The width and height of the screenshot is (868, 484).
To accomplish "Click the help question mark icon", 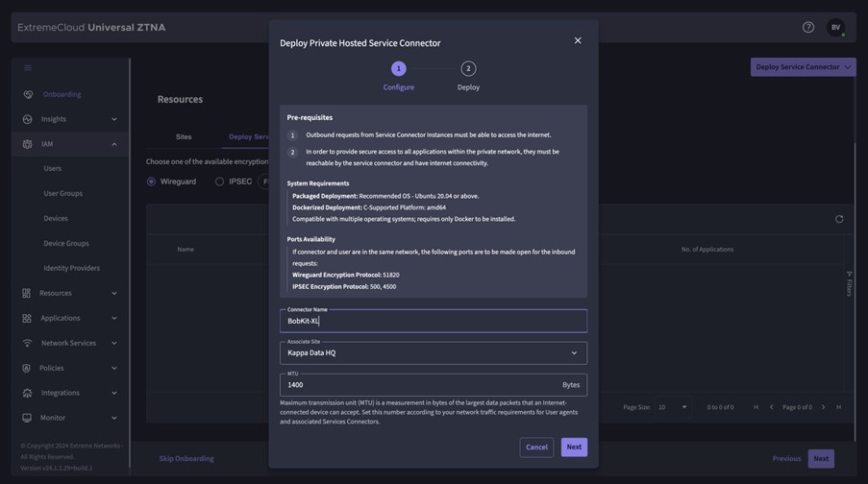I will point(808,27).
